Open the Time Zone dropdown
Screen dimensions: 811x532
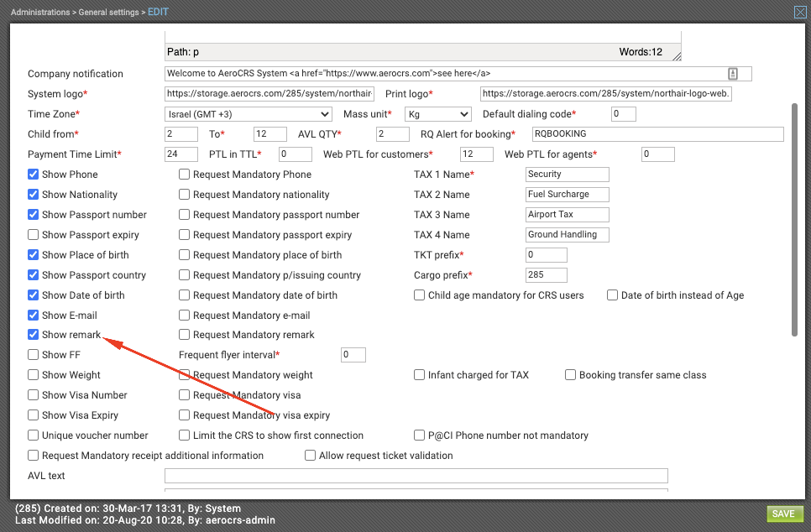coord(249,114)
